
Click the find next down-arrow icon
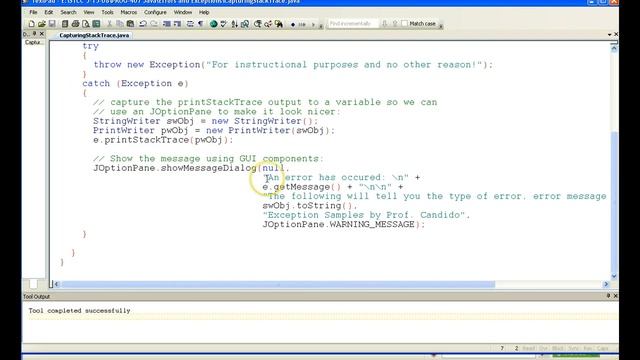[x=384, y=24]
